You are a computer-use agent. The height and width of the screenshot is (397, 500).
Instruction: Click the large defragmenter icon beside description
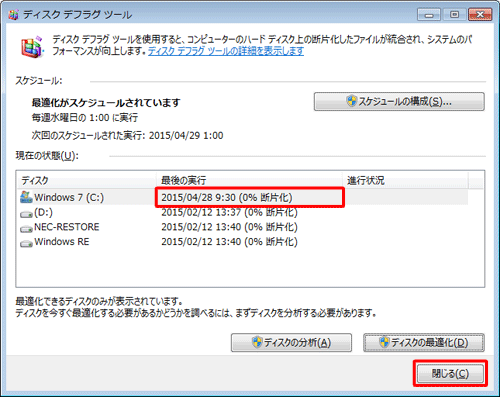[x=32, y=47]
